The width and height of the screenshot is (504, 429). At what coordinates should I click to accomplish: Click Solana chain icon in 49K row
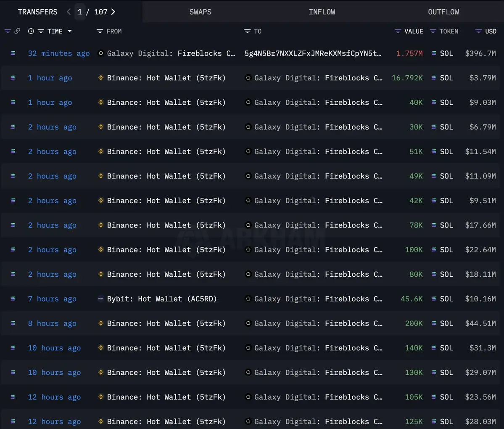coord(13,175)
